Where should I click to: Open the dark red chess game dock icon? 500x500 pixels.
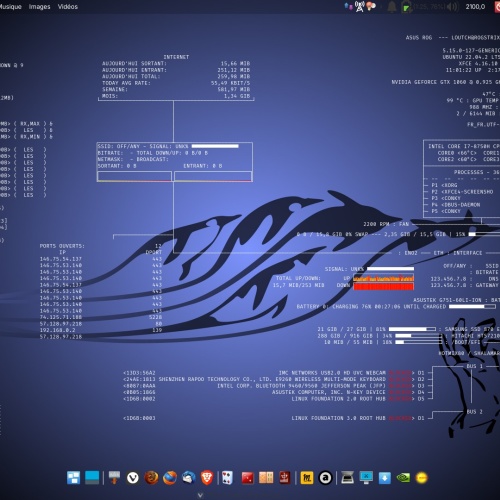284,478
